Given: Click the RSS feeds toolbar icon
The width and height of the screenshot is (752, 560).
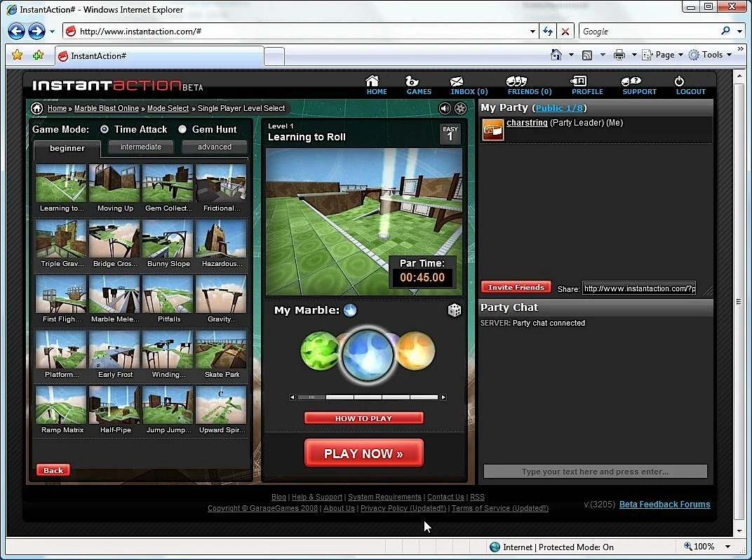Looking at the screenshot, I should [587, 55].
